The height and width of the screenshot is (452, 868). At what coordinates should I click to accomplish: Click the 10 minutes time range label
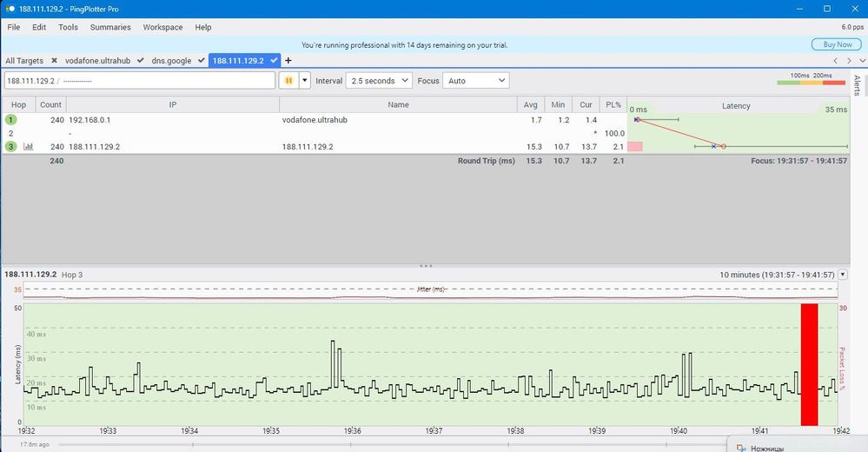pos(777,275)
